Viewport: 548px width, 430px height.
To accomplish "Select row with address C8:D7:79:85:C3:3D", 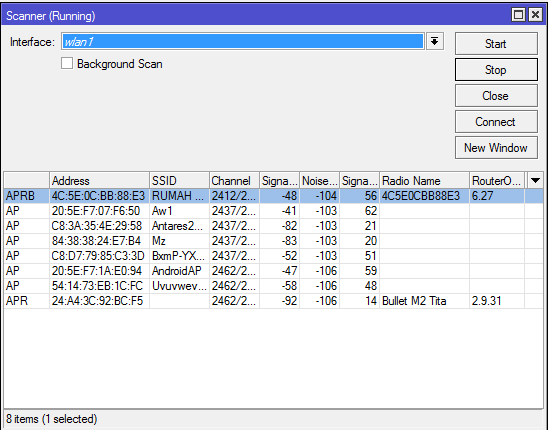I will pyautogui.click(x=273, y=256).
